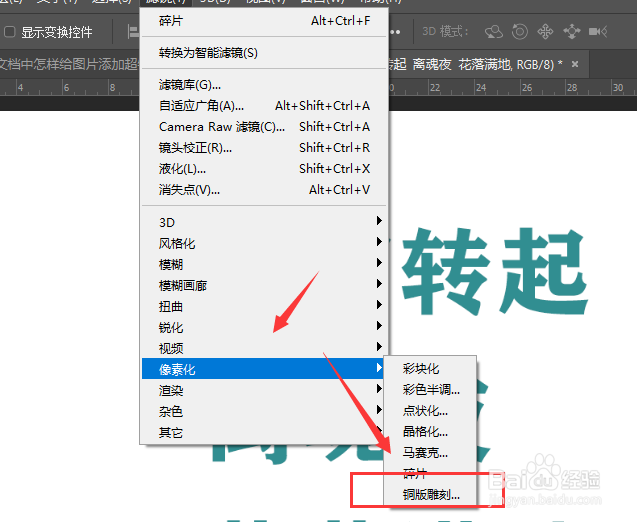Click the 3D rotate object icon
The image size is (637, 522).
tap(494, 32)
